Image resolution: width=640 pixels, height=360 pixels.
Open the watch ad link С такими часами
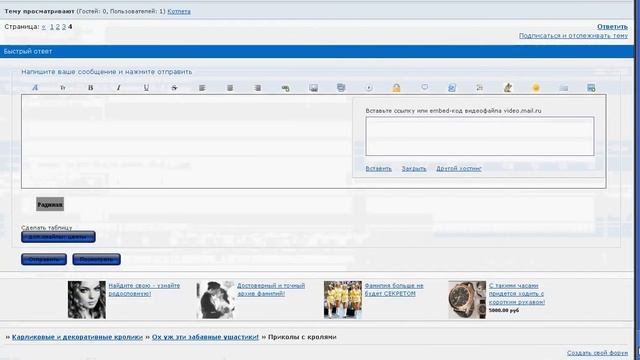pos(517,293)
